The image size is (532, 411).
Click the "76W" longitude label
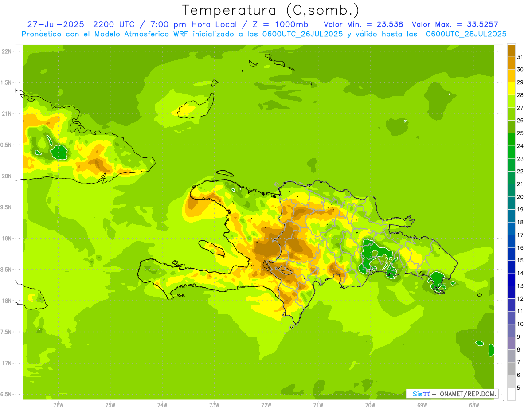[x=58, y=405]
